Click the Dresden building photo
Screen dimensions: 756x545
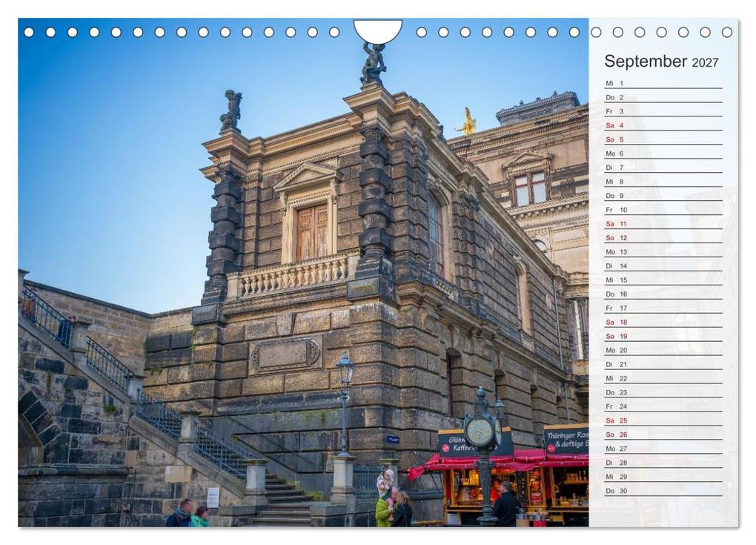click(303, 273)
